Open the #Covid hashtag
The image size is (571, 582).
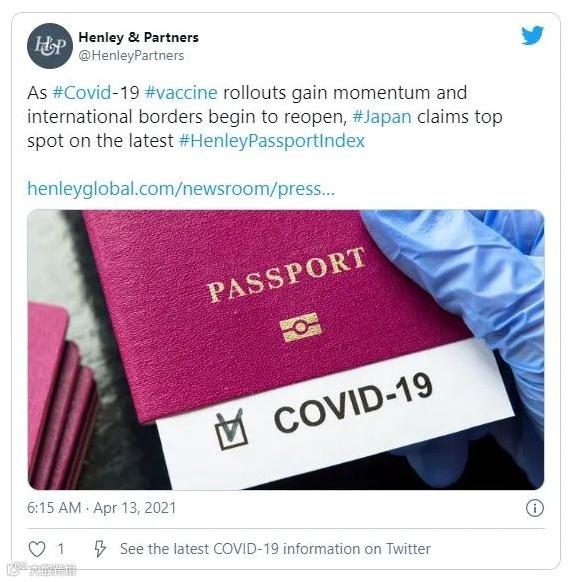click(82, 92)
